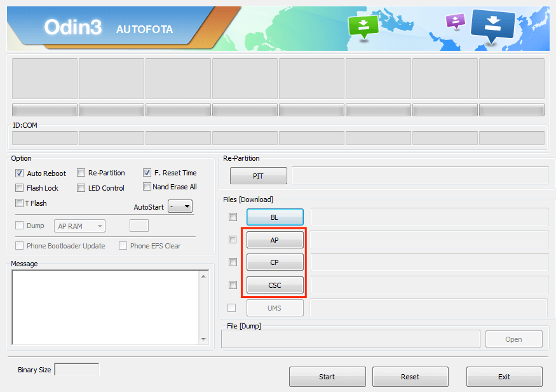Open the AutoStart dropdown

180,207
